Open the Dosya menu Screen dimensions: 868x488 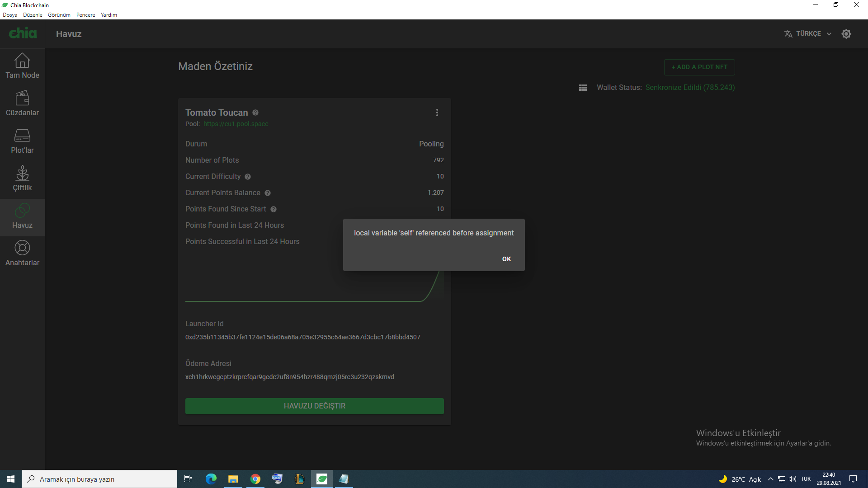10,15
